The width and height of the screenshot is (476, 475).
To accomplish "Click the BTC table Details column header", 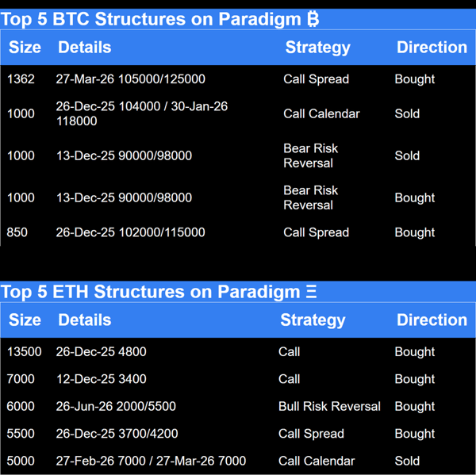I will 85,48.
